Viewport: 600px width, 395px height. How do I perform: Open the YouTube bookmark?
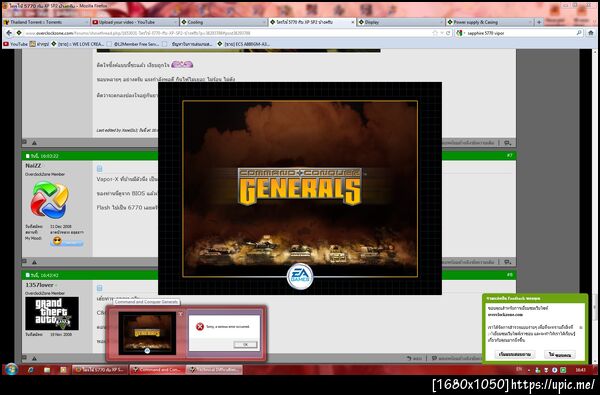[x=15, y=44]
